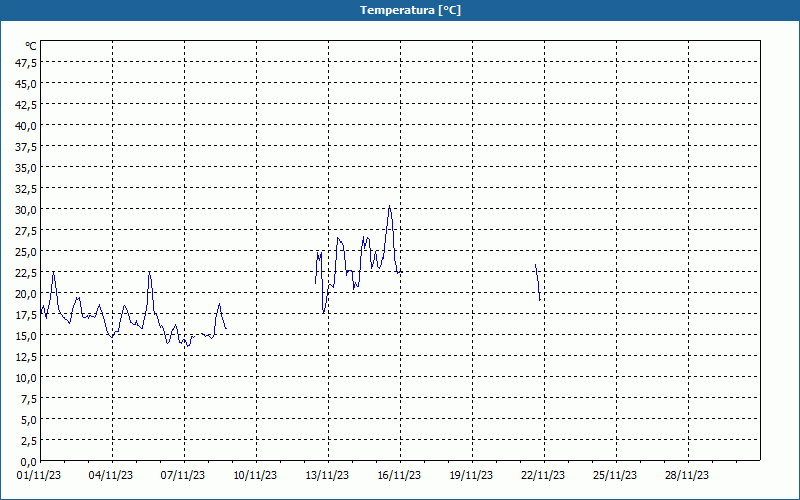Image resolution: width=800 pixels, height=500 pixels.
Task: Select the 16/11/23 date label
Action: [x=399, y=476]
